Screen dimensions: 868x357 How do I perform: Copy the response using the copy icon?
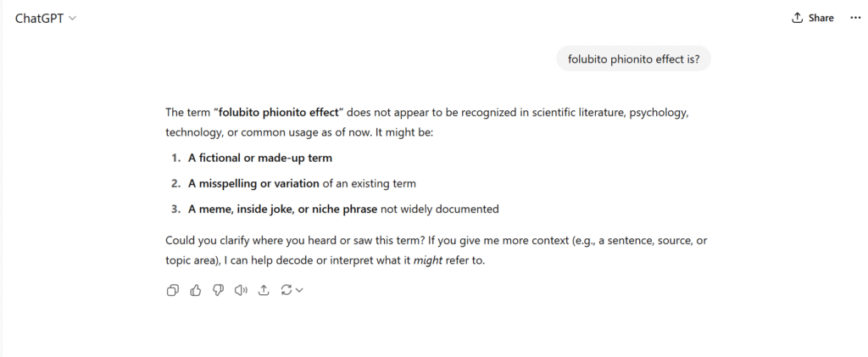click(x=172, y=290)
